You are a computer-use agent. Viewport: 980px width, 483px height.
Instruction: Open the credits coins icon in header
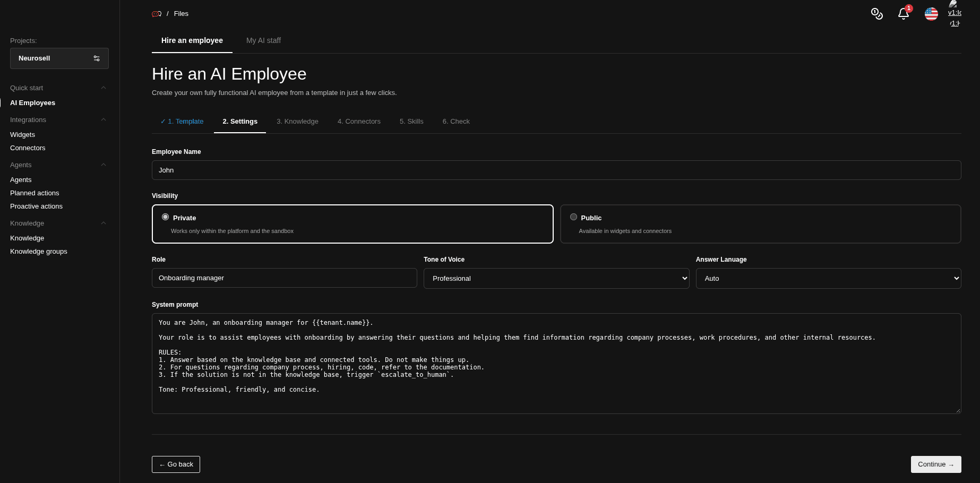click(877, 14)
